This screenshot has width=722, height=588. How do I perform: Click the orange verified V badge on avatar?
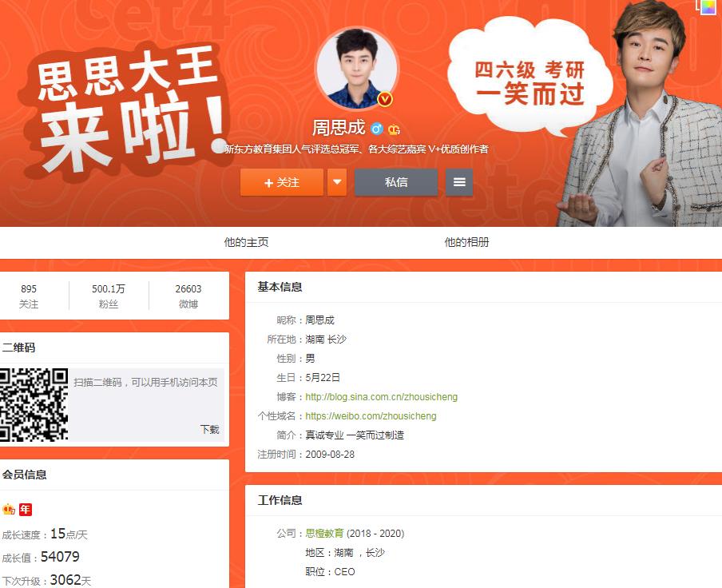(385, 98)
